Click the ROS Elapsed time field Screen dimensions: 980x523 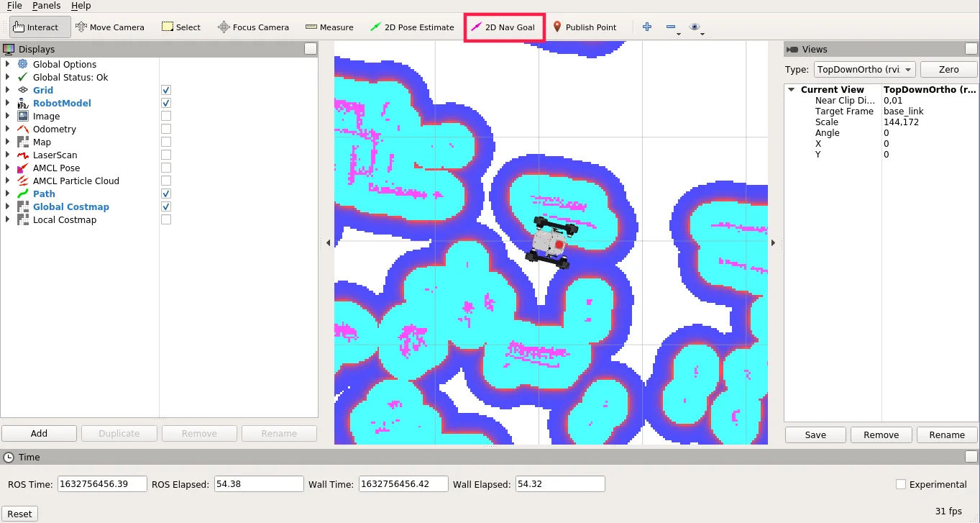coord(259,484)
